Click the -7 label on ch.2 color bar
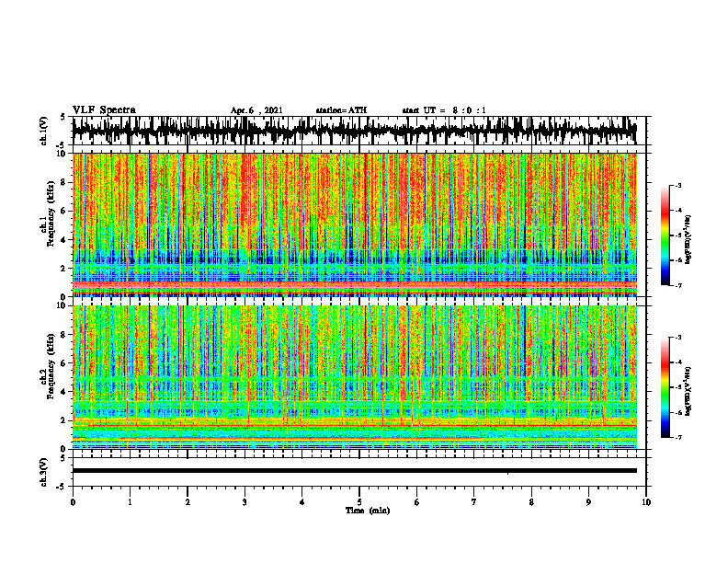This screenshot has height=563, width=728. [678, 438]
